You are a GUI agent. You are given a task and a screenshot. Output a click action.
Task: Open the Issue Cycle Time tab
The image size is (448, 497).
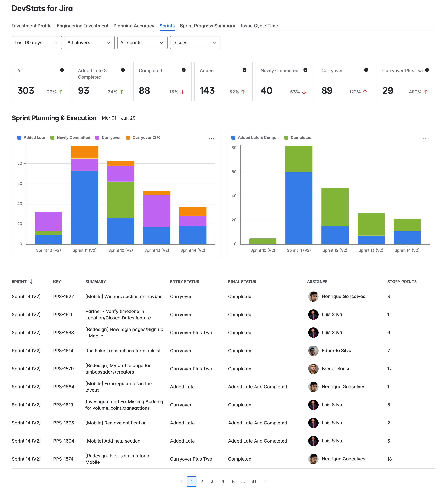(259, 26)
